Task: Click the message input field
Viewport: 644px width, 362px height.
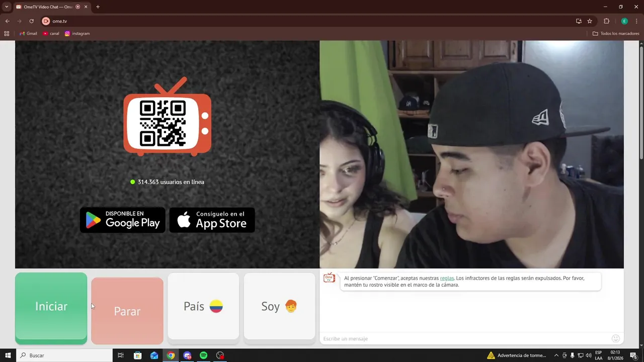Action: (465, 338)
